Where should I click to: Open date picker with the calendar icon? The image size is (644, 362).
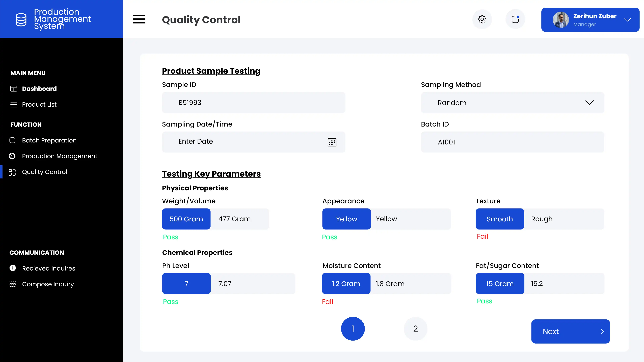coord(332,142)
